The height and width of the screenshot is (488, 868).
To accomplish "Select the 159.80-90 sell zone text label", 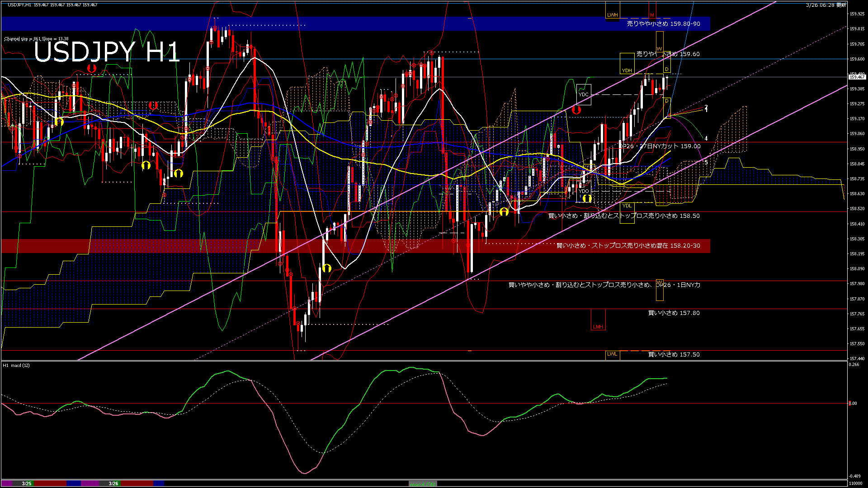I will pyautogui.click(x=663, y=23).
